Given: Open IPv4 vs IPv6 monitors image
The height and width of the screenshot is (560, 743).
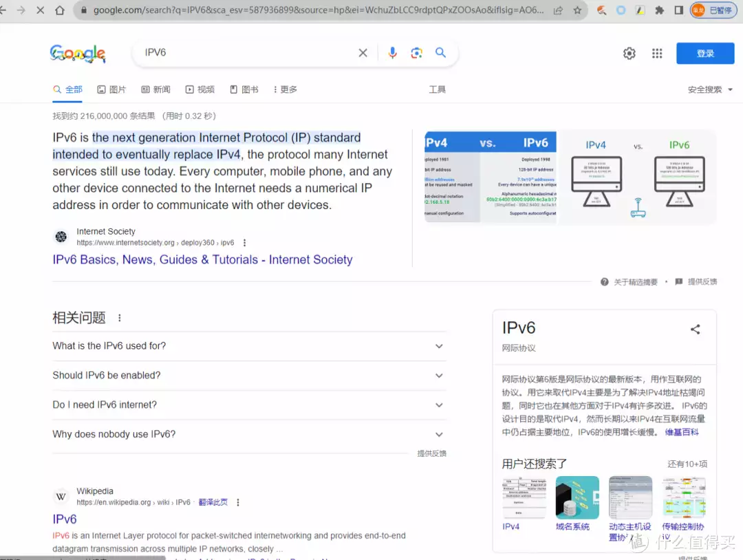Looking at the screenshot, I should click(638, 177).
